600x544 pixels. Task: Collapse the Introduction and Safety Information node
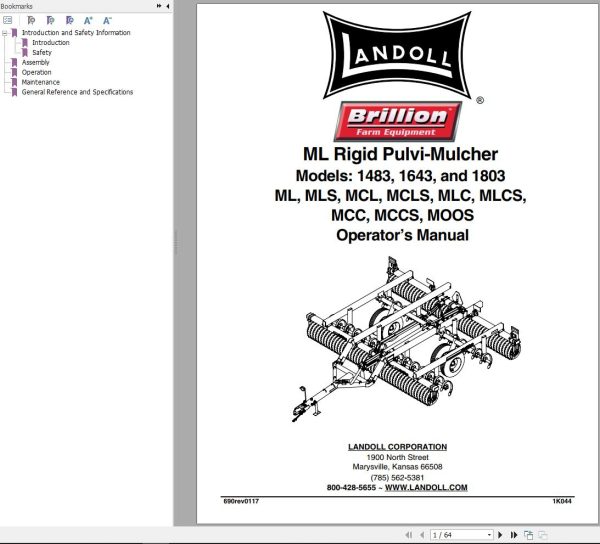click(5, 33)
